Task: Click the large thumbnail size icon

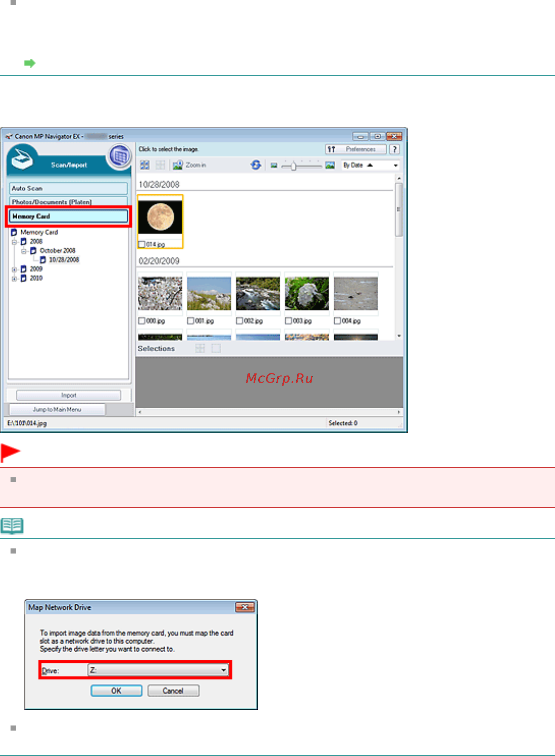Action: (330, 165)
